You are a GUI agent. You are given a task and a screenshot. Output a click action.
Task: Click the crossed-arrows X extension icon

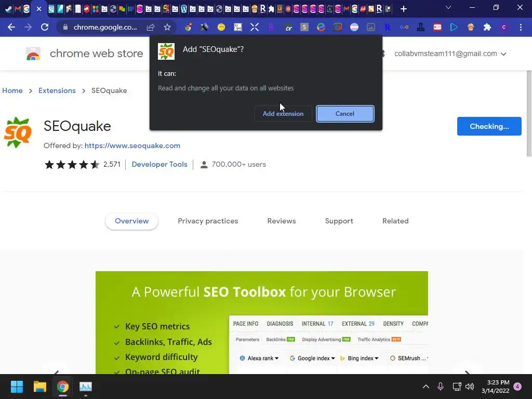[x=255, y=27]
